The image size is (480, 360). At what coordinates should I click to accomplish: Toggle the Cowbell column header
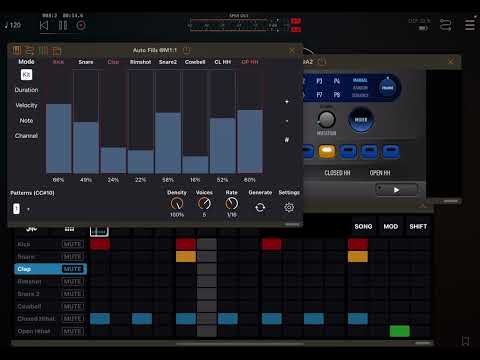coord(195,62)
